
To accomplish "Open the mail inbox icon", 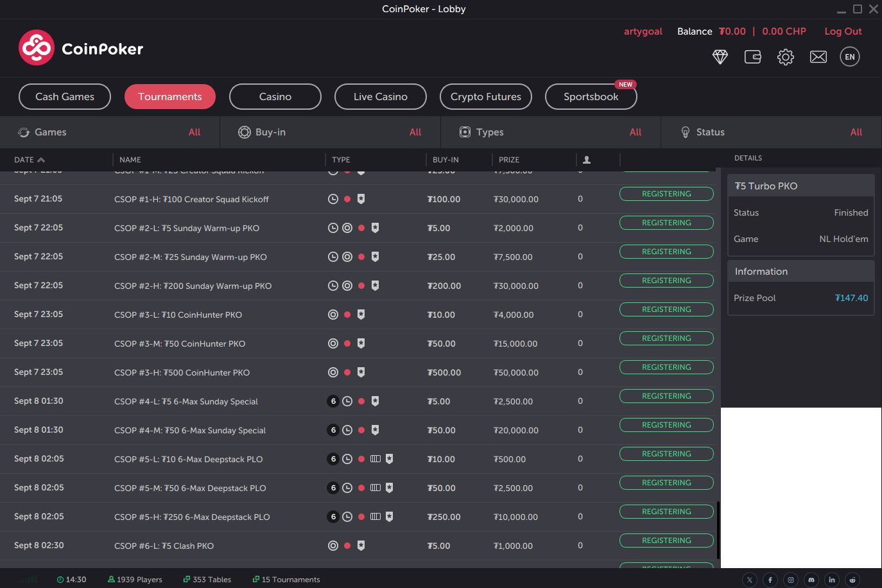I will pos(818,56).
